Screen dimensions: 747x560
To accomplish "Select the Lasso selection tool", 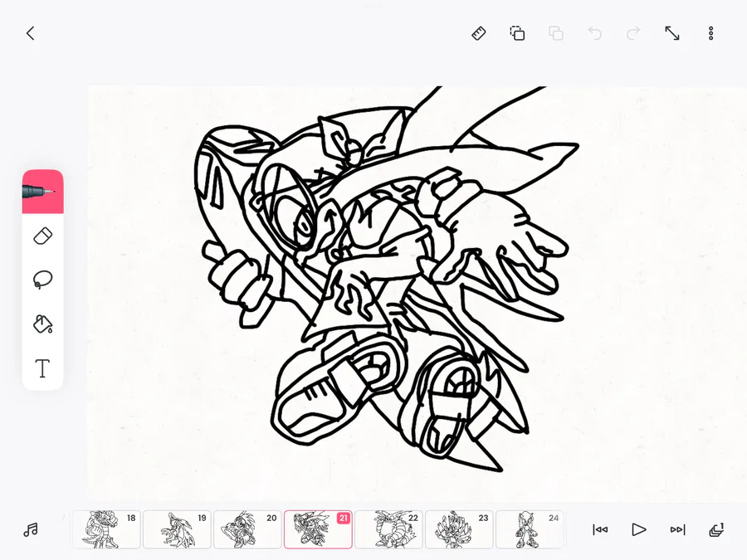I will pyautogui.click(x=43, y=280).
